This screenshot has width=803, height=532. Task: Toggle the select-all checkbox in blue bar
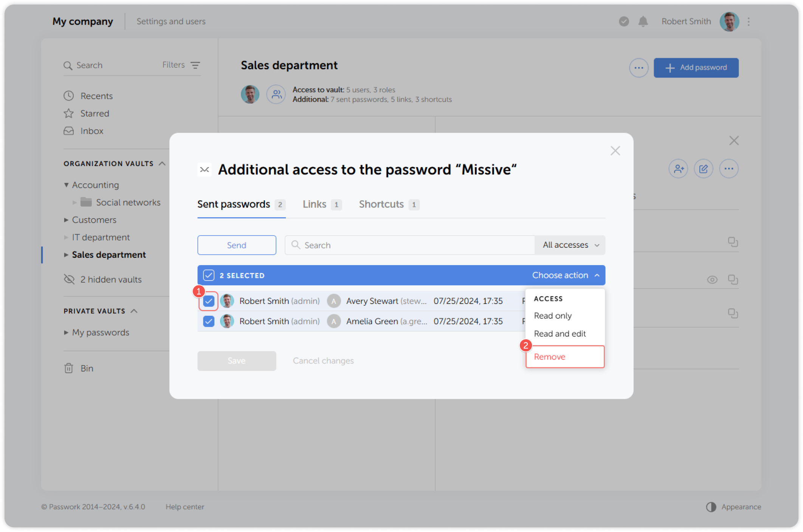[209, 275]
